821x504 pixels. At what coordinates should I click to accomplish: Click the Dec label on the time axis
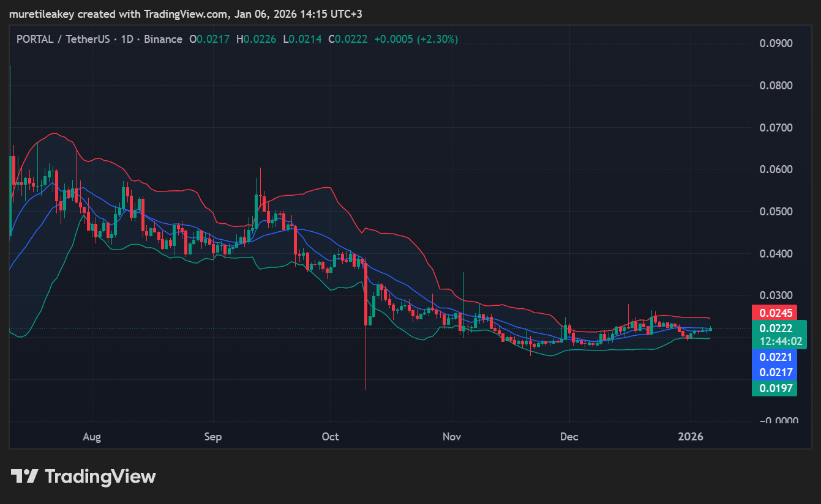pyautogui.click(x=569, y=437)
